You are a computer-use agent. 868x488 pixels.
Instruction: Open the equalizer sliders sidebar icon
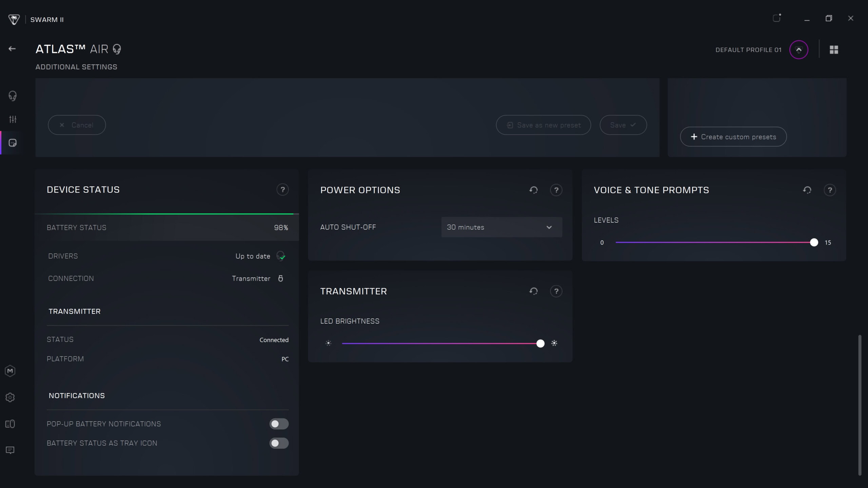(x=13, y=119)
